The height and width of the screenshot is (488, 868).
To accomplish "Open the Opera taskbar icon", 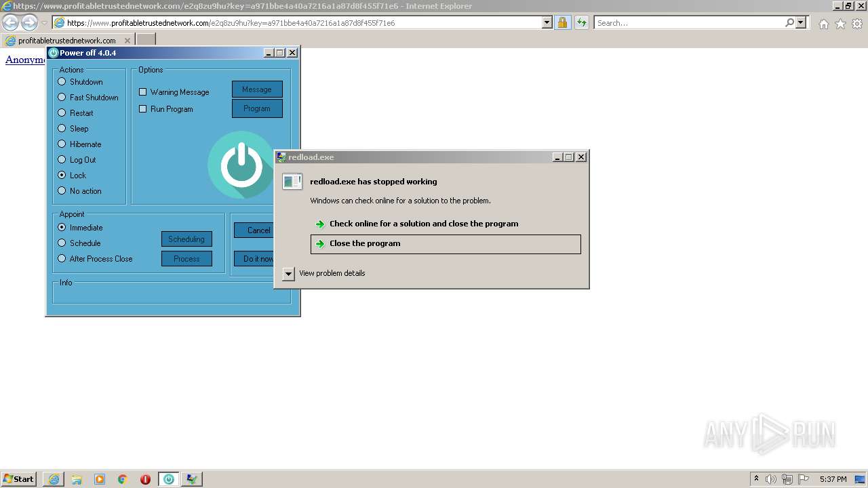I will (145, 479).
